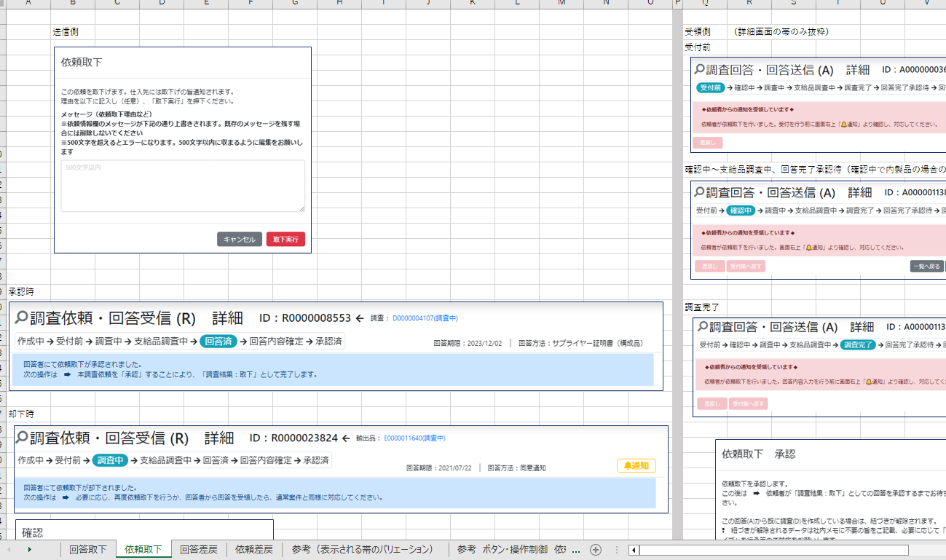Open the E0000011640(調査中) link

coord(414,438)
